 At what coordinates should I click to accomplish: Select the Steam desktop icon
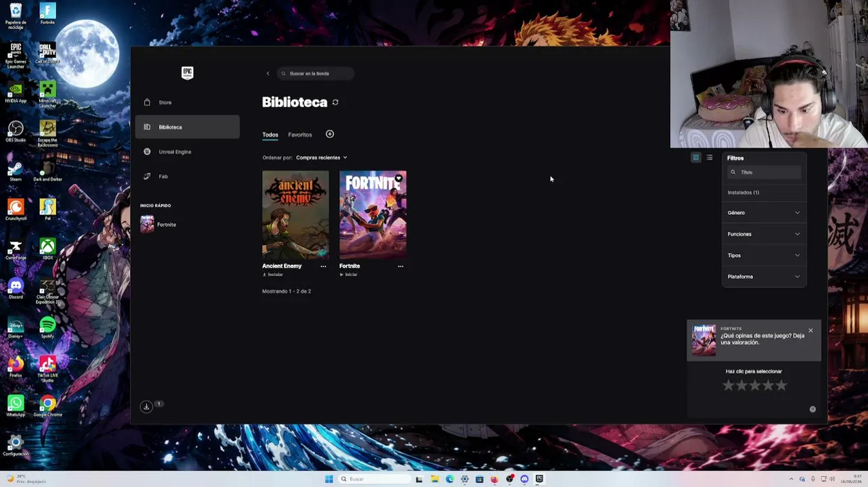point(16,170)
